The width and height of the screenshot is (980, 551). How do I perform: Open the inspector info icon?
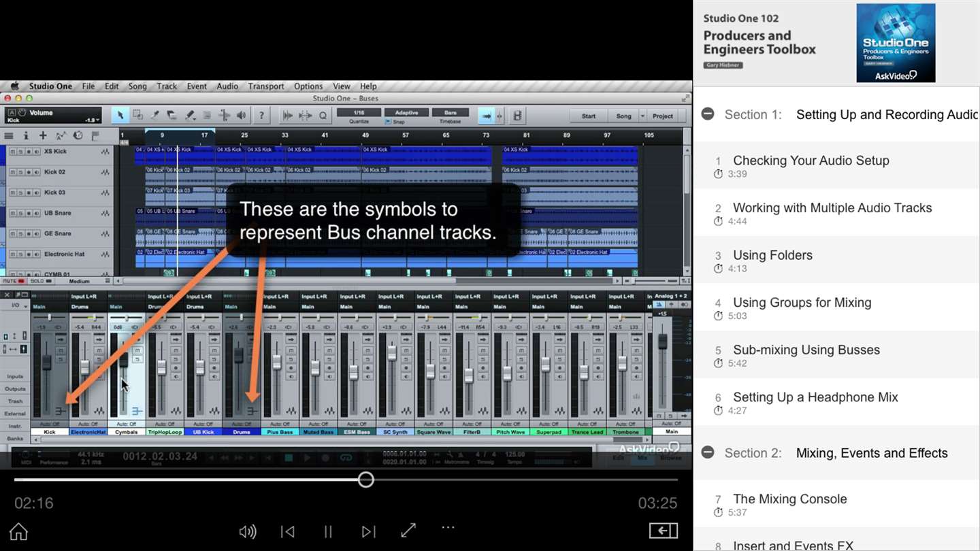point(26,135)
